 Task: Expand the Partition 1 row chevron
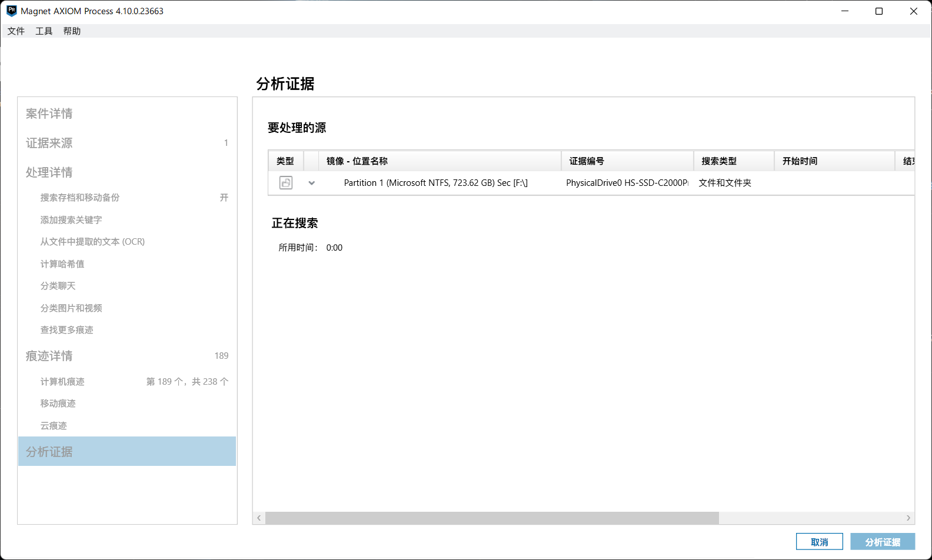pyautogui.click(x=312, y=183)
